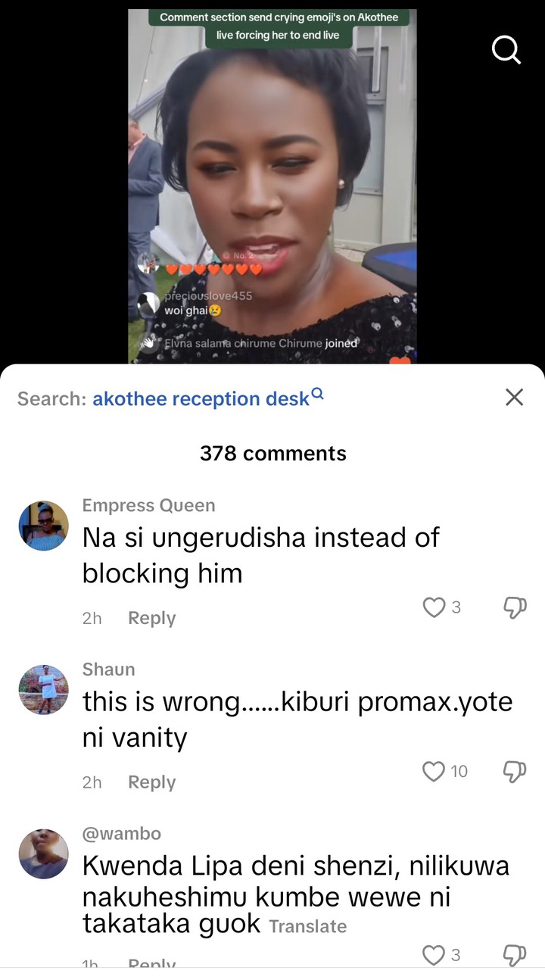This screenshot has height=980, width=545.
Task: Reply to Shaun's comment
Action: coord(151,782)
